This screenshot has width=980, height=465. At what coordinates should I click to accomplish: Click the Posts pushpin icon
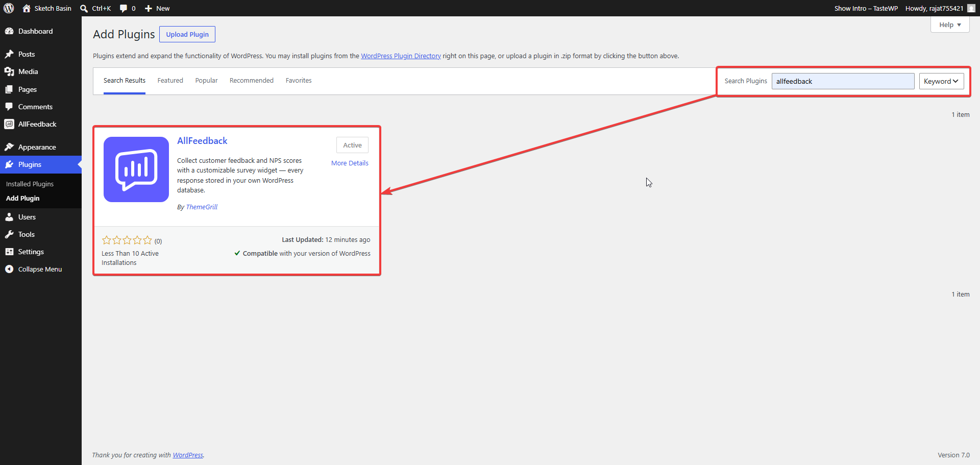9,54
